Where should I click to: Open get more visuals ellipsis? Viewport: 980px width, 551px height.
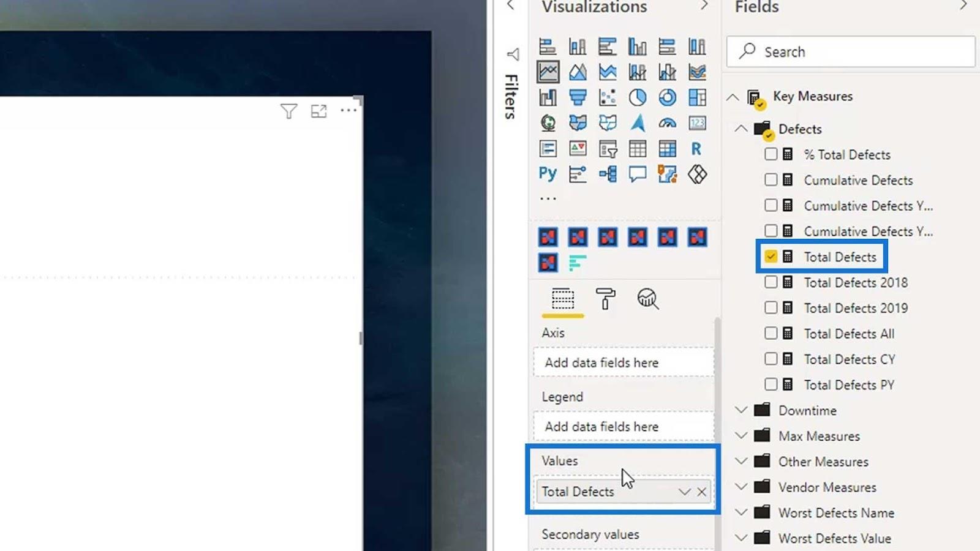pyautogui.click(x=548, y=198)
